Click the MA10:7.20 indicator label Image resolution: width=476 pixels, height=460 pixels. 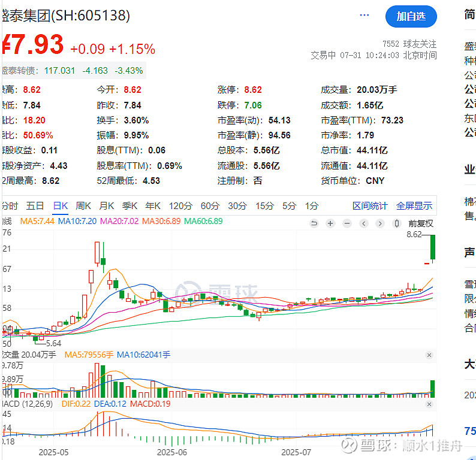77,221
